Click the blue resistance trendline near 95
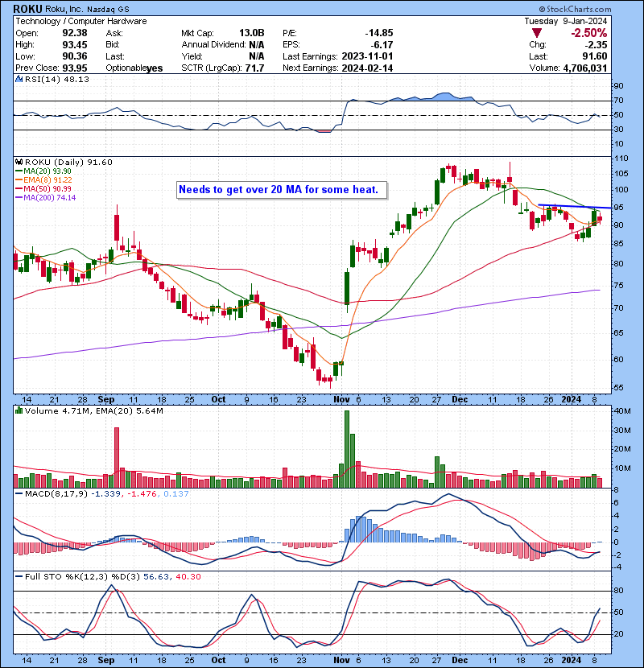This screenshot has height=668, width=644. click(575, 207)
